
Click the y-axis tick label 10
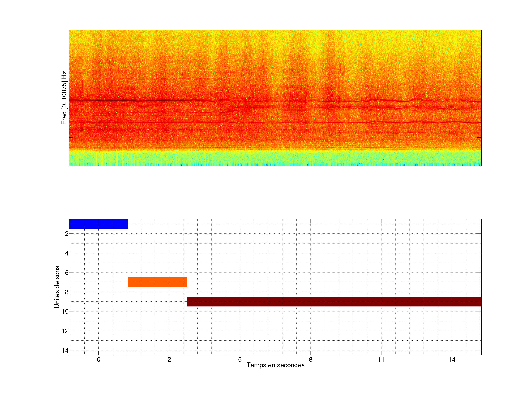tap(65, 312)
